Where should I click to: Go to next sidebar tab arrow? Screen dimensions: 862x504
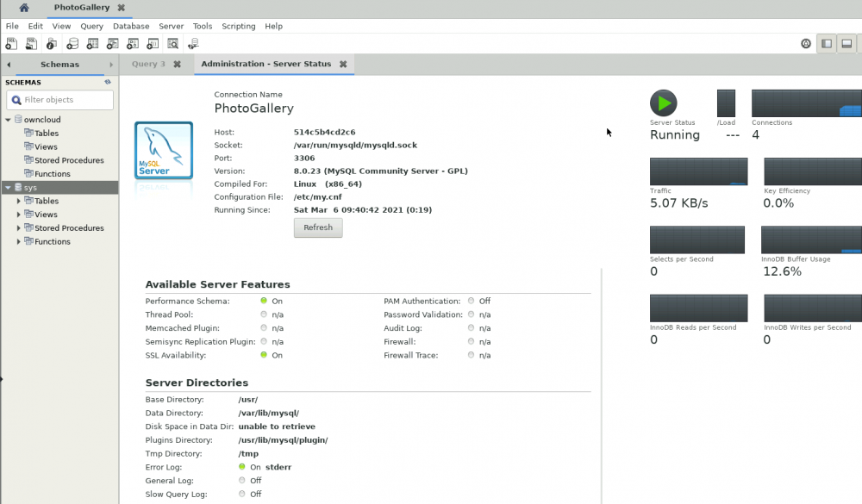pos(111,65)
